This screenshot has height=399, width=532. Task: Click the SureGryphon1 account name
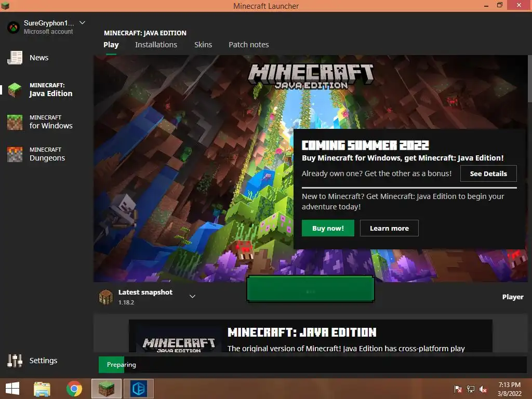(49, 23)
